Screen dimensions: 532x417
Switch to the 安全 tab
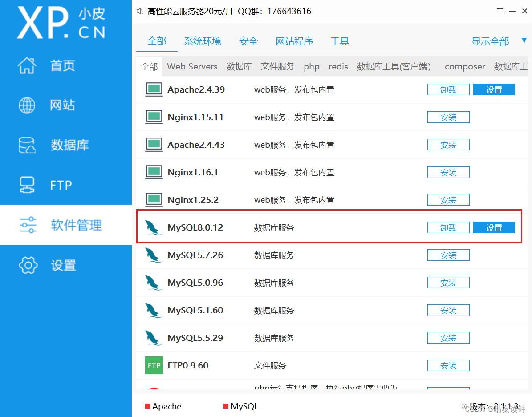tap(248, 41)
